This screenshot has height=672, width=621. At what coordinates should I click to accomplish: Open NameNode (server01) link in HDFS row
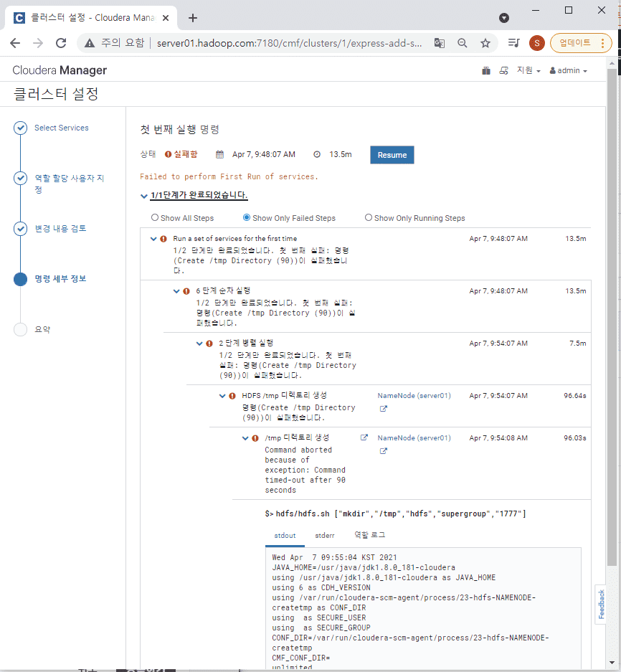click(414, 396)
